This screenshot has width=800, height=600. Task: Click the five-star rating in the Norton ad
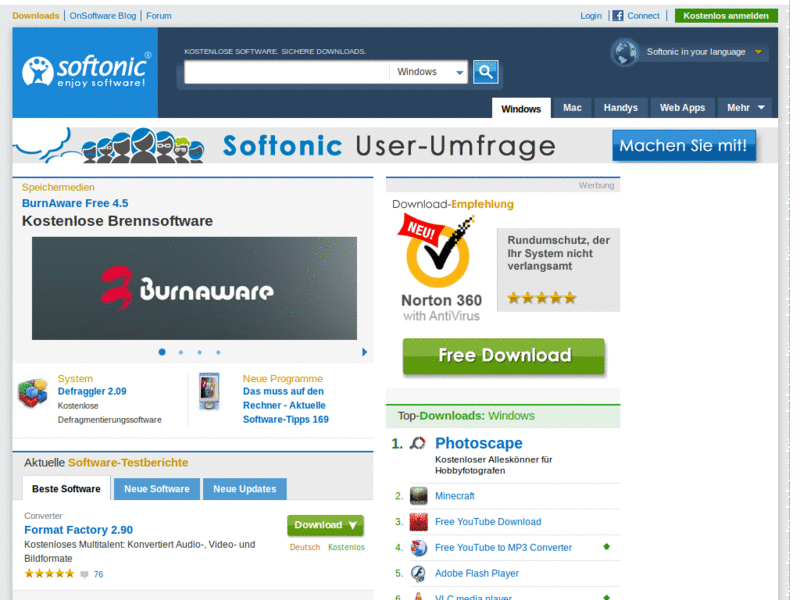pos(541,298)
